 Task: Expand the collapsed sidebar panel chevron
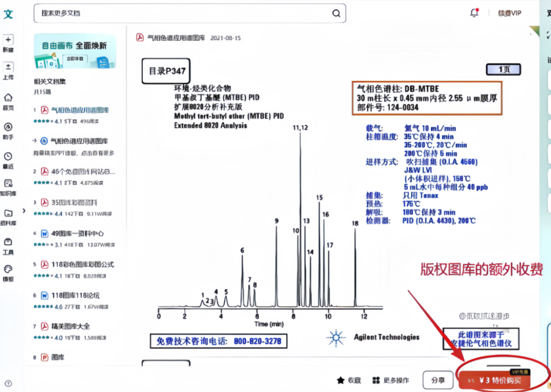pos(24,211)
